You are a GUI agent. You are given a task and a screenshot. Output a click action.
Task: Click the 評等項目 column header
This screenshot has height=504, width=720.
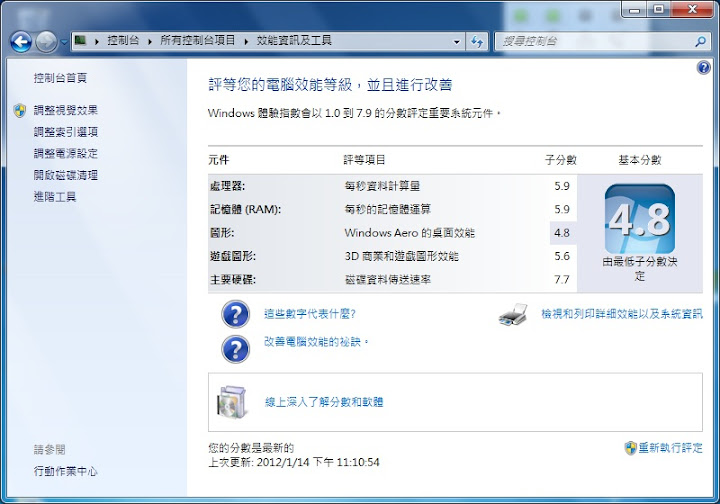pyautogui.click(x=364, y=160)
